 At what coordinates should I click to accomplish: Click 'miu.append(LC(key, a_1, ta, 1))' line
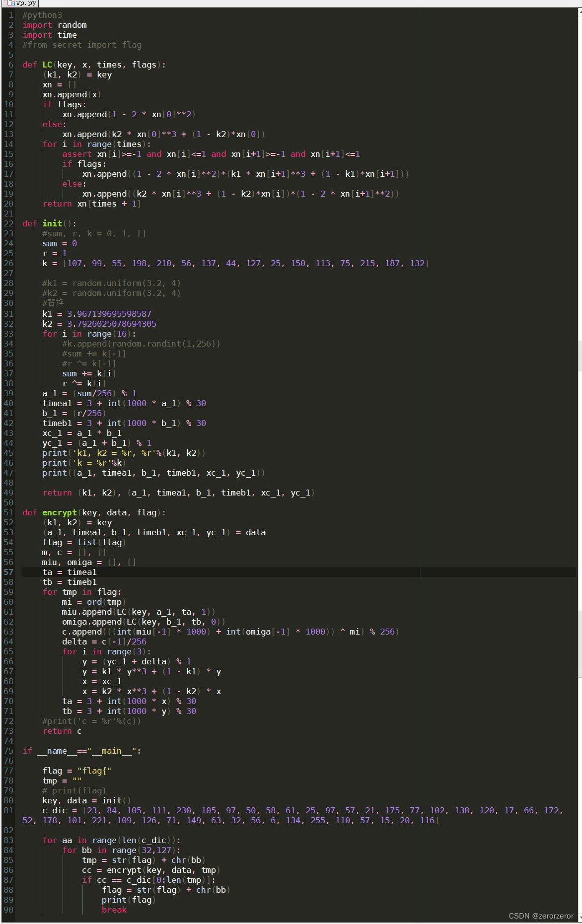[x=139, y=612]
